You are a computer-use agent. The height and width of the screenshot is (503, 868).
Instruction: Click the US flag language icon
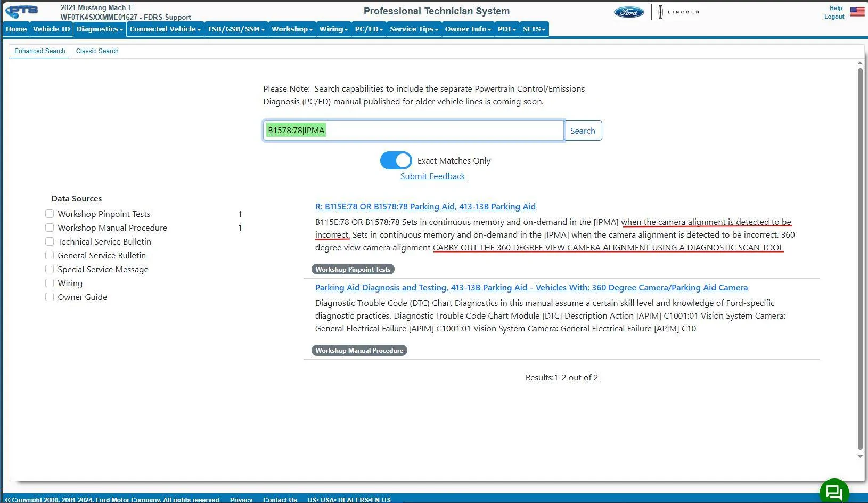tap(857, 12)
